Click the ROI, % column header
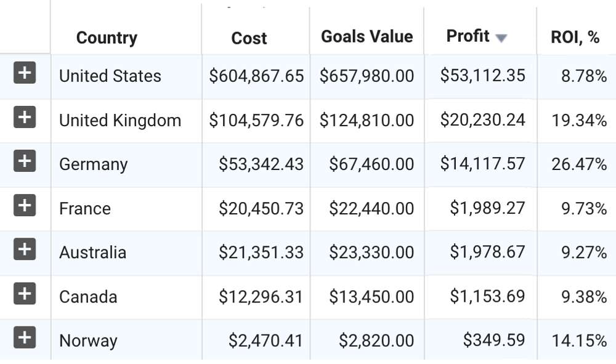Image resolution: width=616 pixels, height=364 pixels. click(x=575, y=38)
